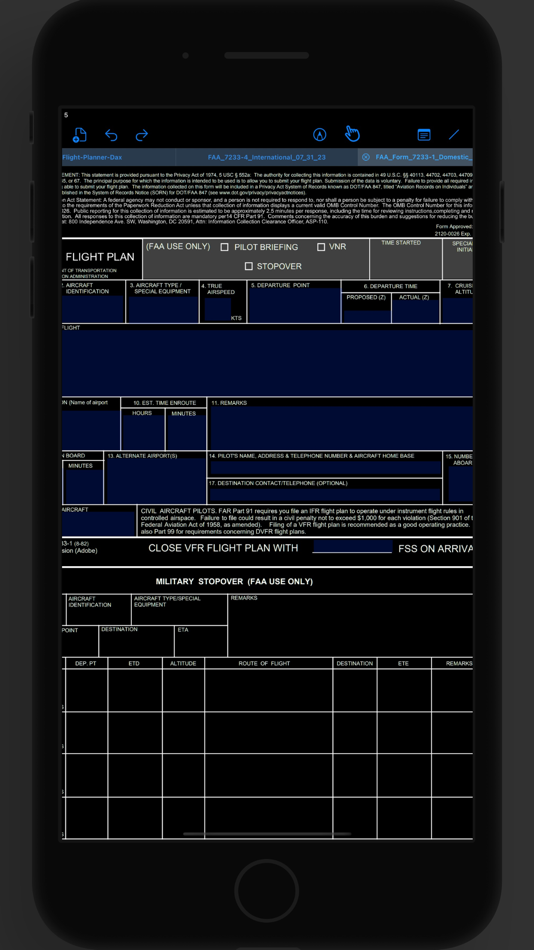Click the "ROUTE OF FLIGHT" column header
Image resolution: width=534 pixels, height=950 pixels.
(x=264, y=663)
